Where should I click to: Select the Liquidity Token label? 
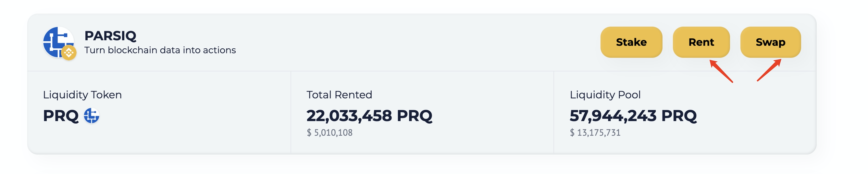pos(82,95)
